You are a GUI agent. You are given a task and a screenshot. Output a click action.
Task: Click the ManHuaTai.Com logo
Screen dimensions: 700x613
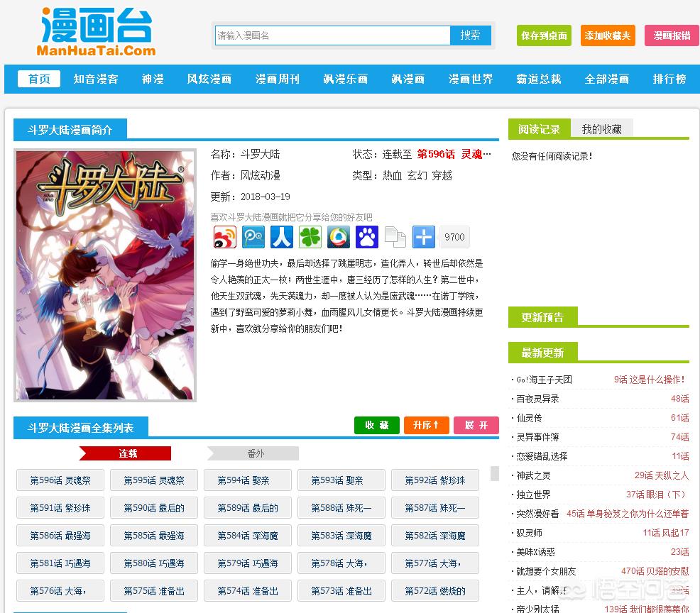pos(97,31)
